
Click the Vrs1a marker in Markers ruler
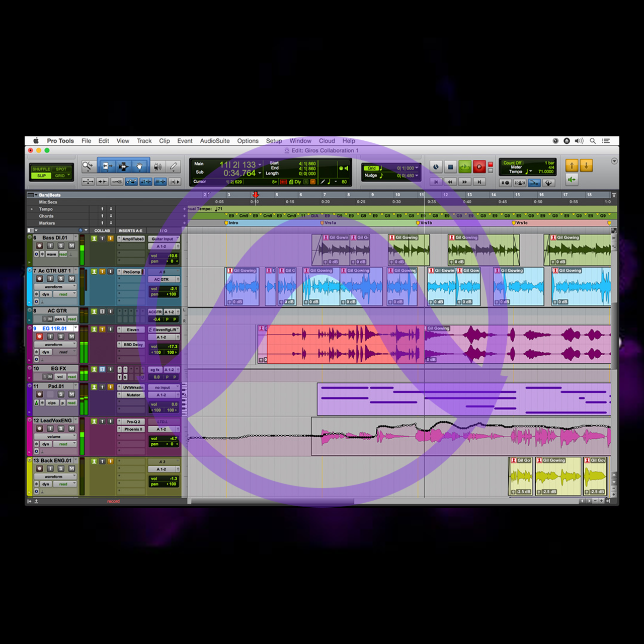coord(330,223)
